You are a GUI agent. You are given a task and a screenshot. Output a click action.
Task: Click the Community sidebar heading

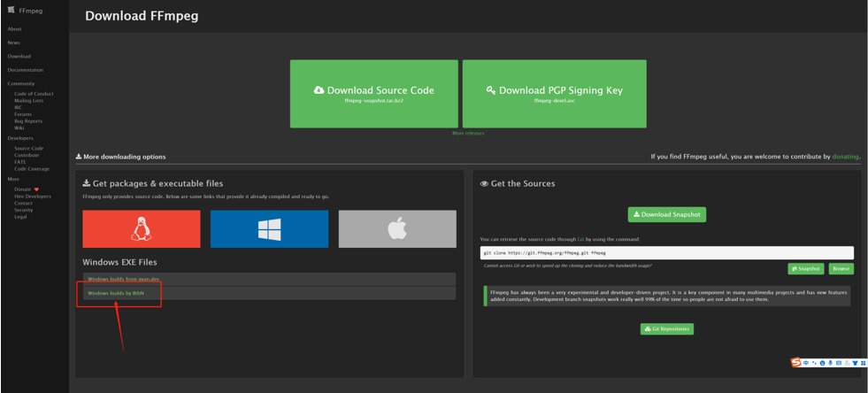point(21,83)
